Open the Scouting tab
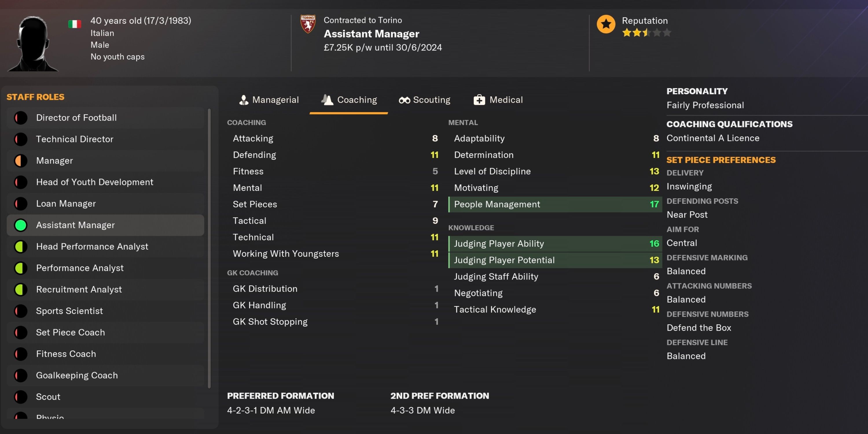 point(424,100)
